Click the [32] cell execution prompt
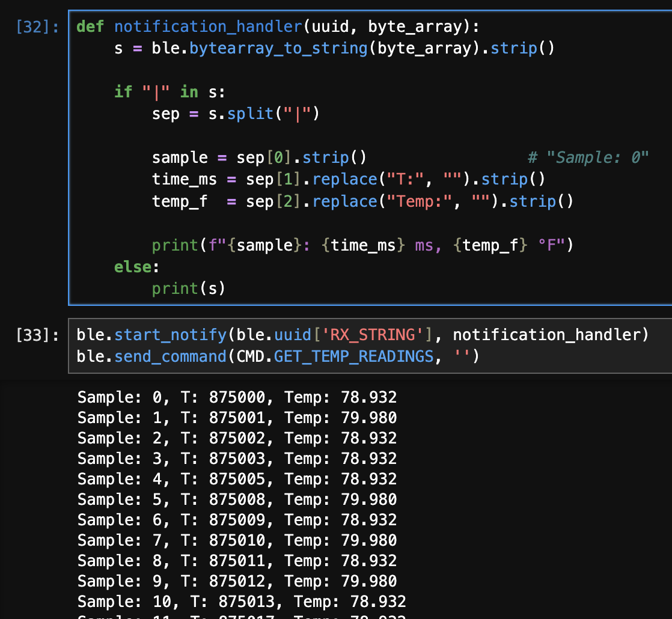 click(x=38, y=27)
